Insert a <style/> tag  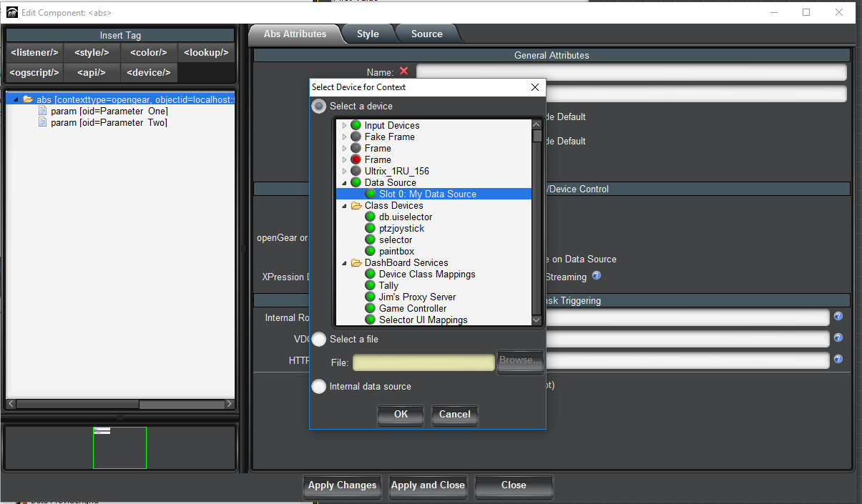[x=92, y=52]
